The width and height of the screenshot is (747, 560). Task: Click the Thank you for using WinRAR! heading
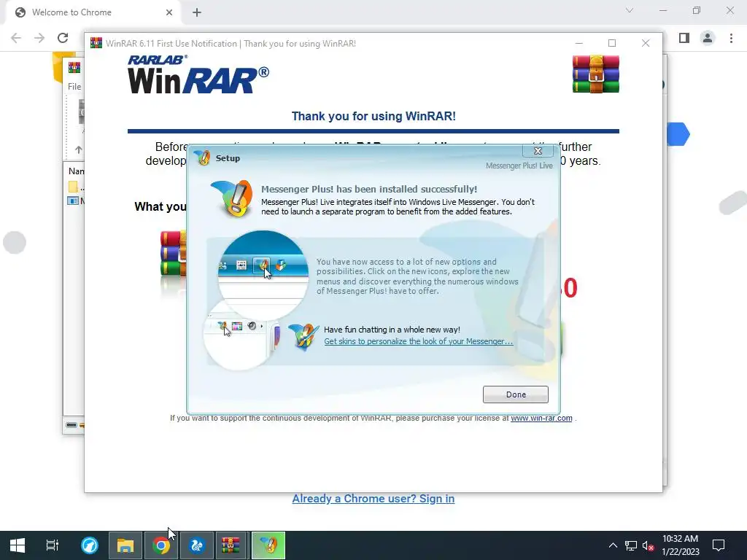pos(373,116)
